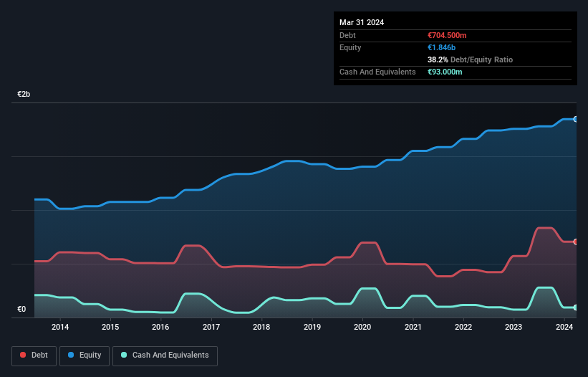
Task: Click the €704.500m debt value
Action: pos(447,35)
